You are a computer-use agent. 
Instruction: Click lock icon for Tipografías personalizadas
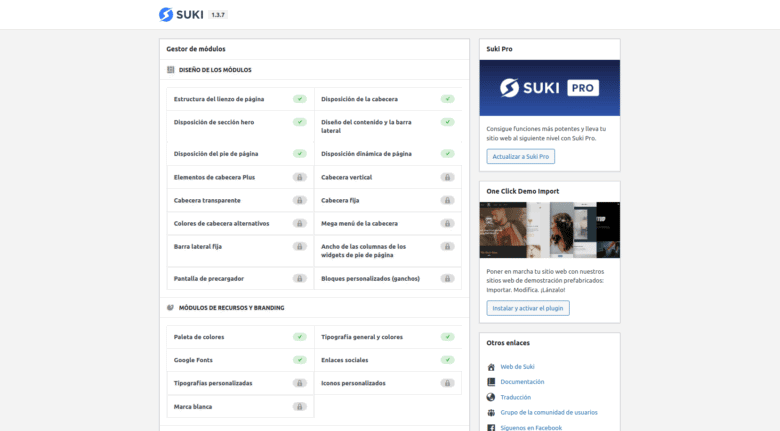pos(299,383)
